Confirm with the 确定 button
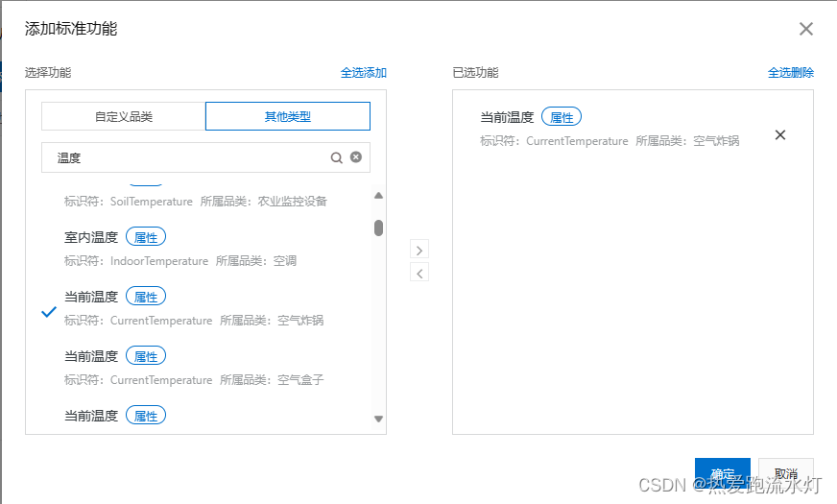 pos(722,473)
